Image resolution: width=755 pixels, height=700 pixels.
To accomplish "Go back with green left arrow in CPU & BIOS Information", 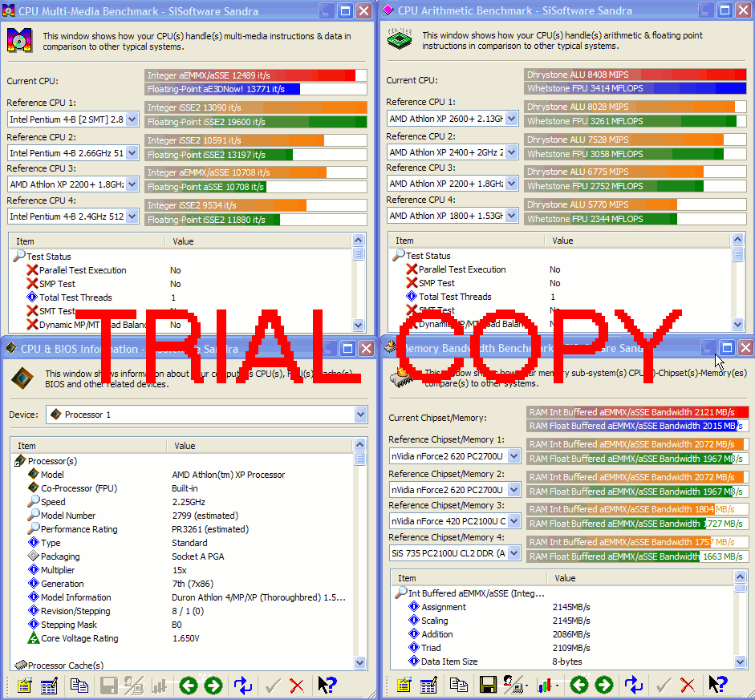I will 189,685.
